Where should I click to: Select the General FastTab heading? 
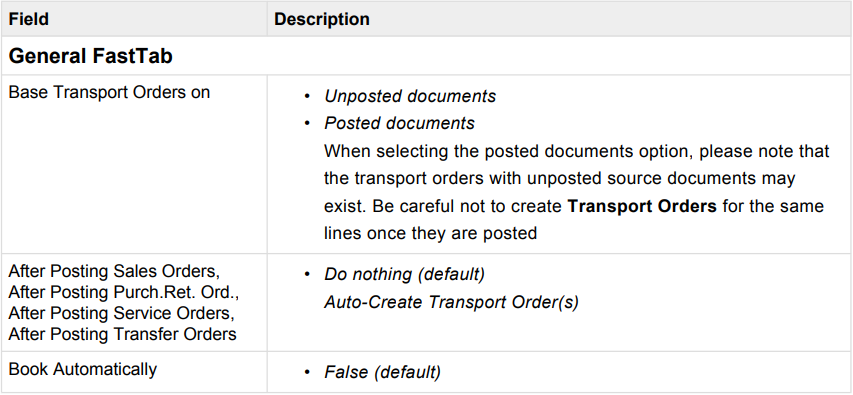[90, 56]
